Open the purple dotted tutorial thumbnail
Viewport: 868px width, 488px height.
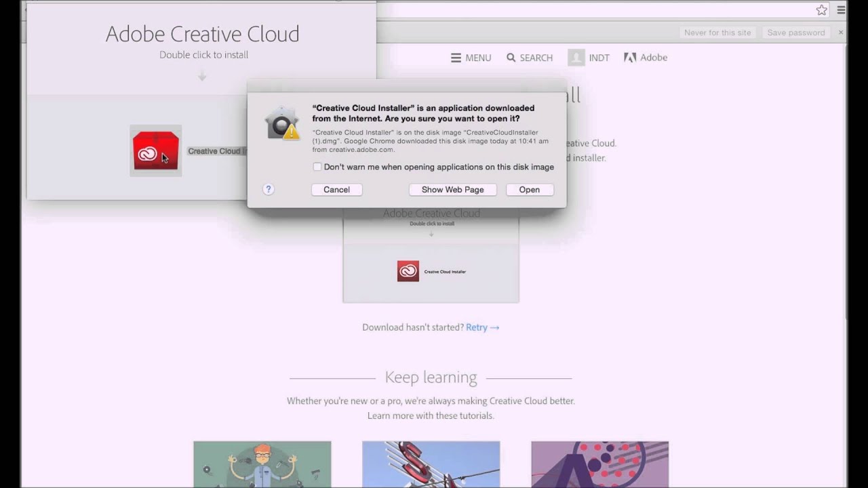tap(600, 464)
